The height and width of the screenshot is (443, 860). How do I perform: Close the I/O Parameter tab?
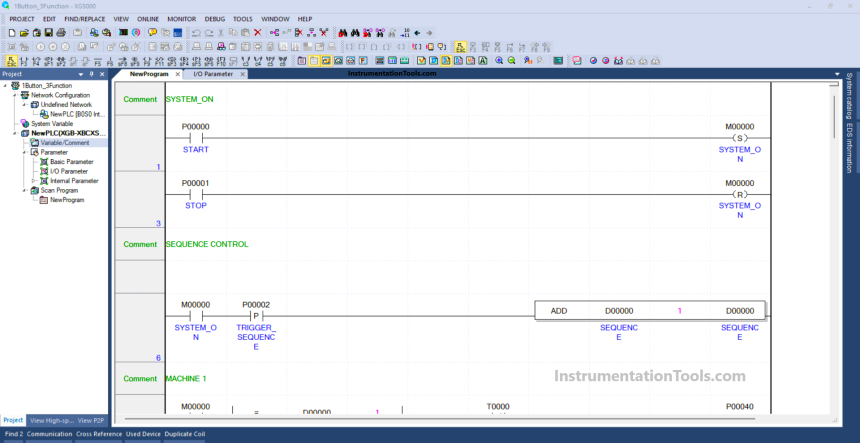tap(242, 74)
